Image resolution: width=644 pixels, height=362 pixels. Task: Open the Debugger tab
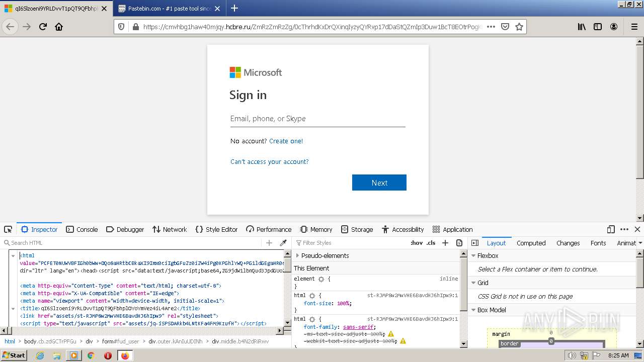(x=125, y=229)
